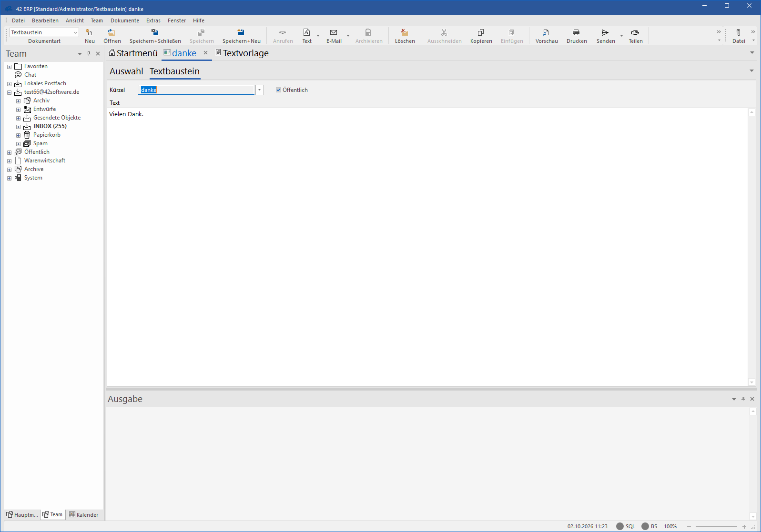Close the Ausgabe panel

(752, 399)
